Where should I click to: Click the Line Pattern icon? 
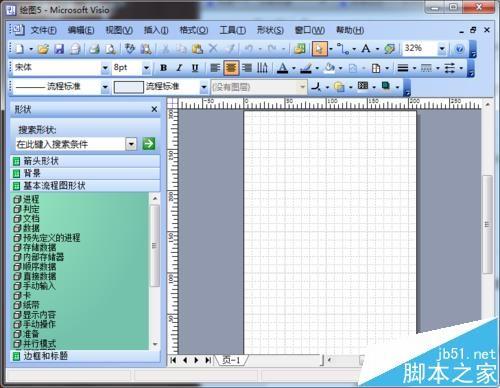coord(426,68)
